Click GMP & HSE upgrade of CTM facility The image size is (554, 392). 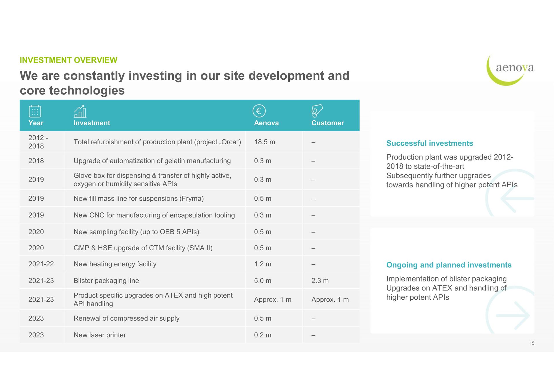coord(143,248)
